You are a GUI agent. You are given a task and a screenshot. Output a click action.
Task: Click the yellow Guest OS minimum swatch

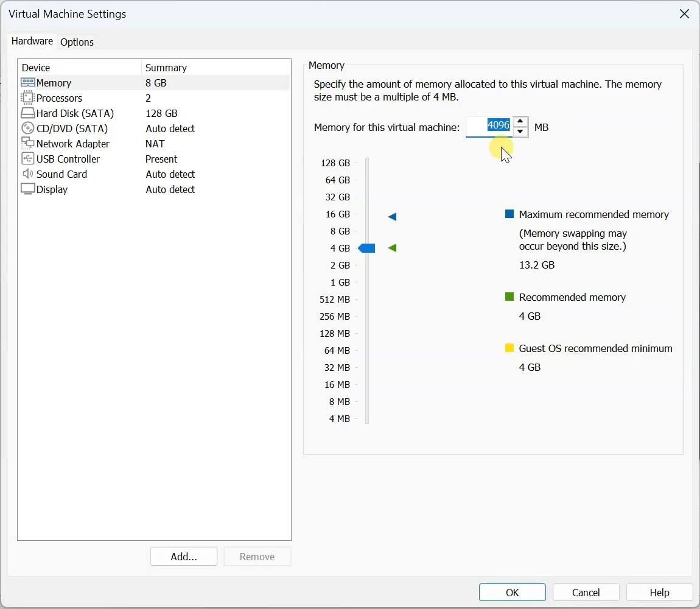[x=509, y=348]
